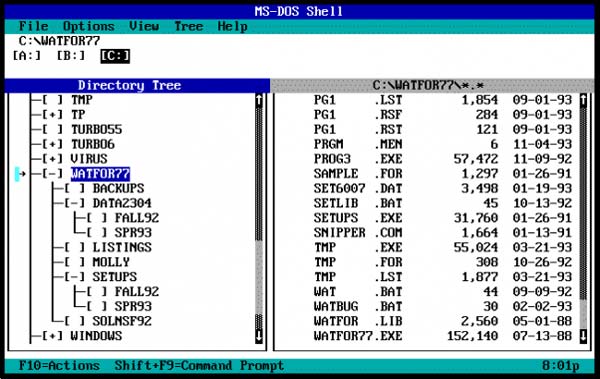Click the directory tree scroll up arrow
Screen dimensions: 600x379
point(259,100)
